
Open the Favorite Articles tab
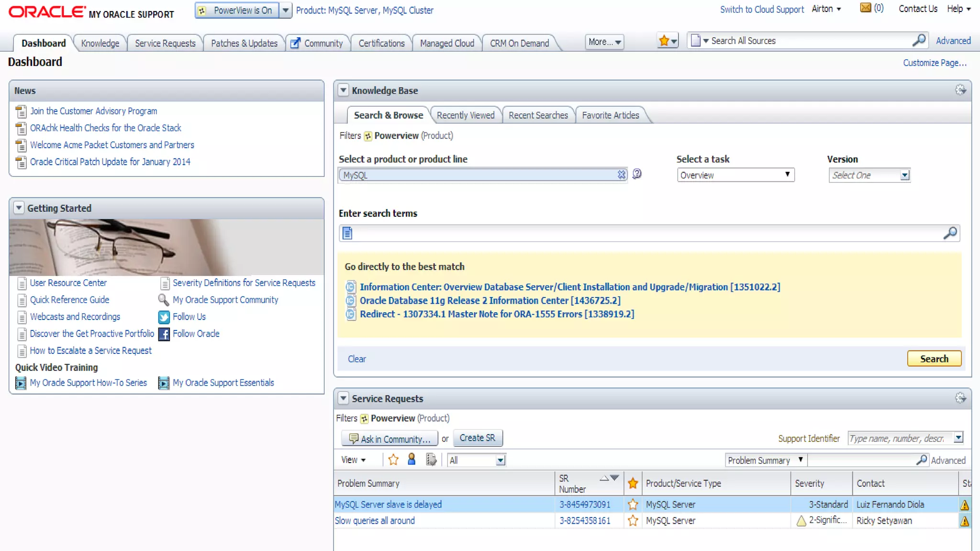[611, 115]
